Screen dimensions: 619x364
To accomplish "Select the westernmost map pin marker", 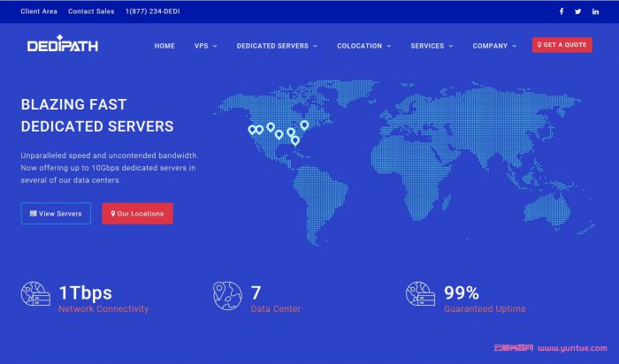I will [252, 130].
